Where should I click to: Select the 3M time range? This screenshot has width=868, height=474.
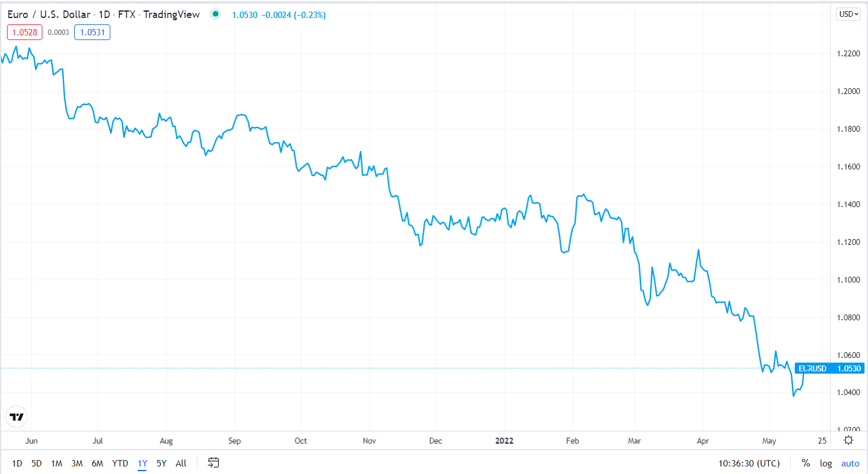tap(77, 463)
